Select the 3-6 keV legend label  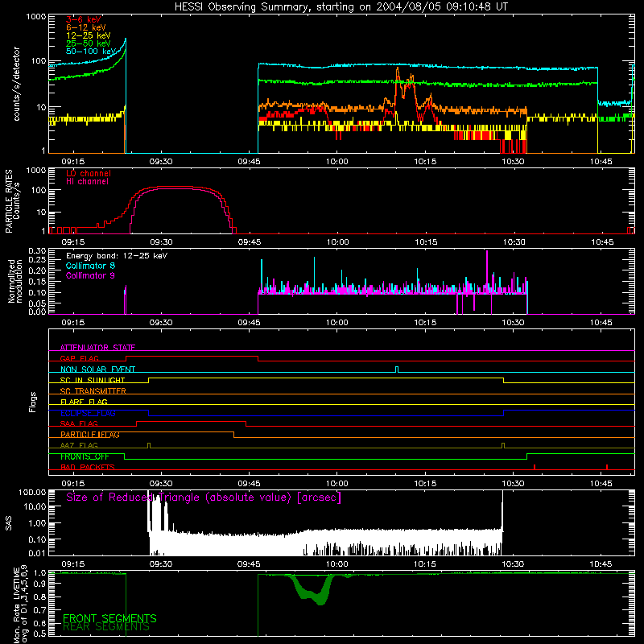tap(84, 19)
